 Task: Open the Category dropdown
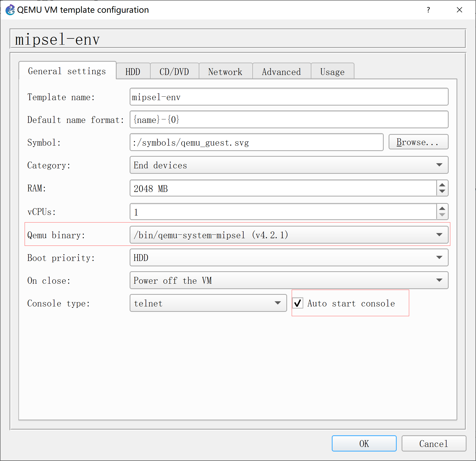439,165
